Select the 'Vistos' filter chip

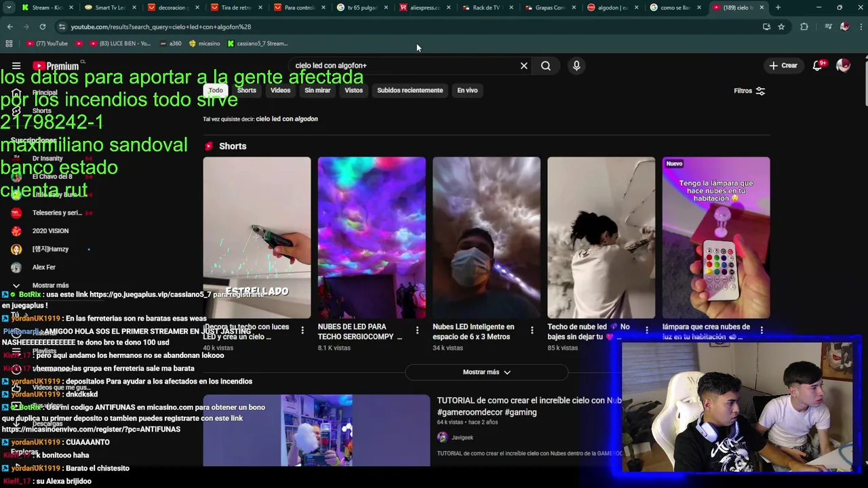[353, 90]
